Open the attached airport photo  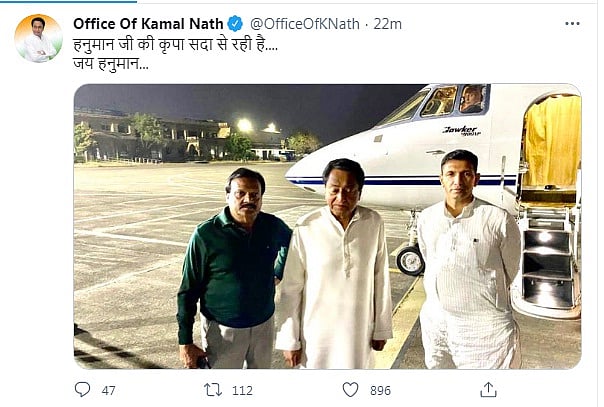tap(327, 226)
